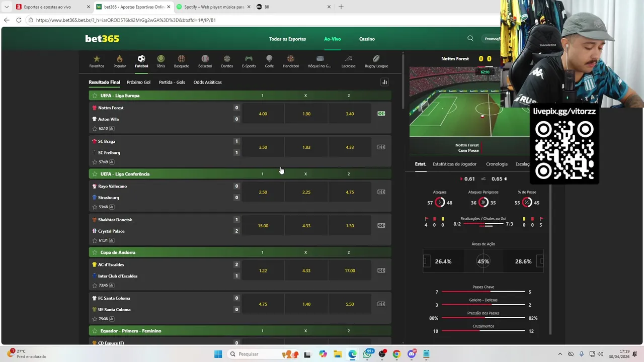This screenshot has height=362, width=644.
Task: Open WhatsApp from the taskbar
Action: tap(368, 354)
